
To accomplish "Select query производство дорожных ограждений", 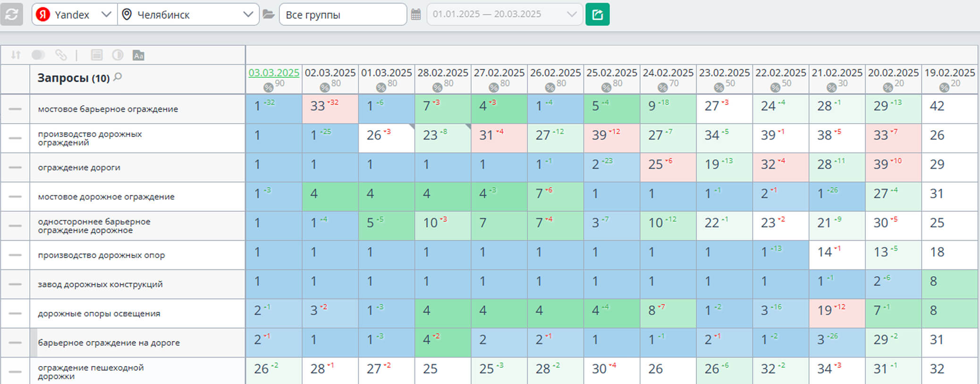I will (90, 138).
